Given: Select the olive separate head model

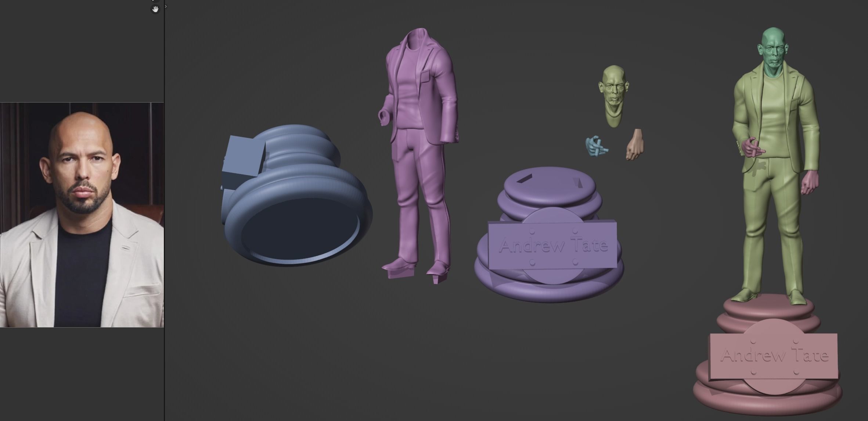Looking at the screenshot, I should tap(614, 96).
